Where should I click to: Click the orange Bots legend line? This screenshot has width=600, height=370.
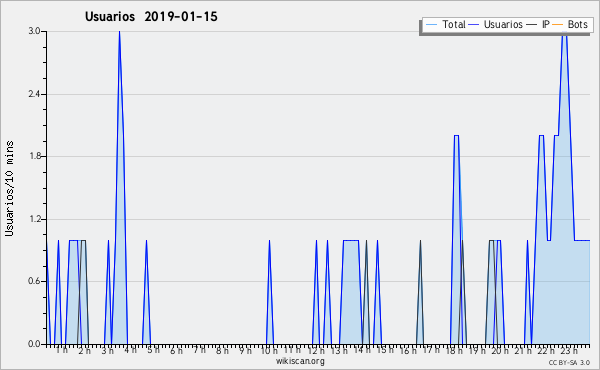(558, 25)
